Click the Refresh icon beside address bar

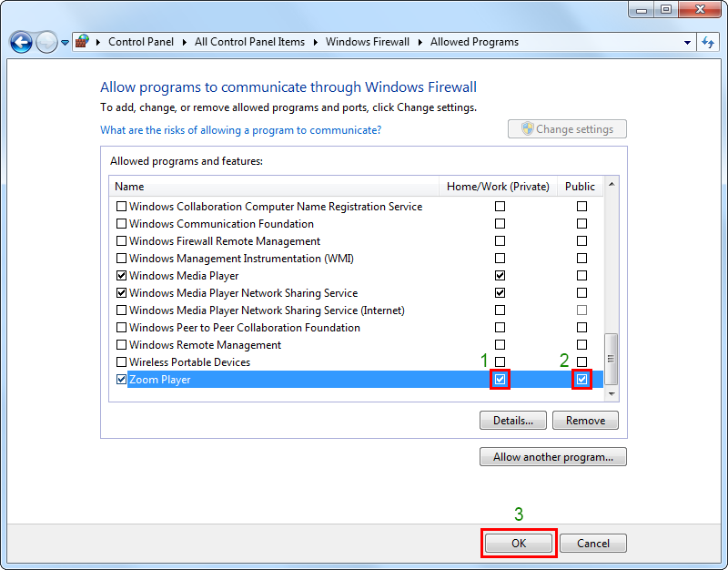pos(708,42)
